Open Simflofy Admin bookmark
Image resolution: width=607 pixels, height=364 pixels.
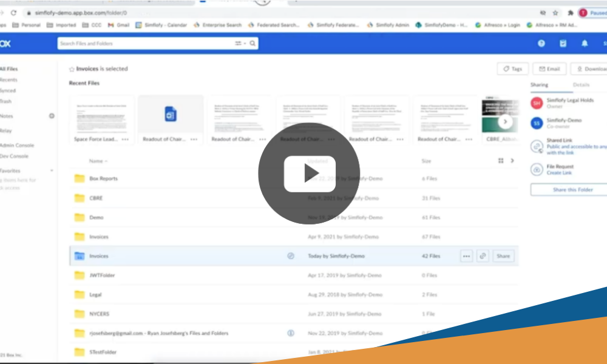[x=388, y=25]
